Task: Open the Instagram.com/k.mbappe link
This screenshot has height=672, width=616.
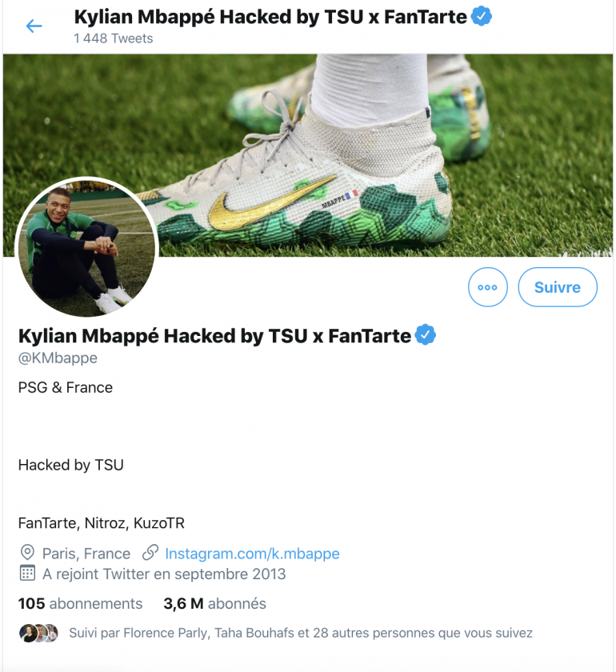Action: (252, 554)
